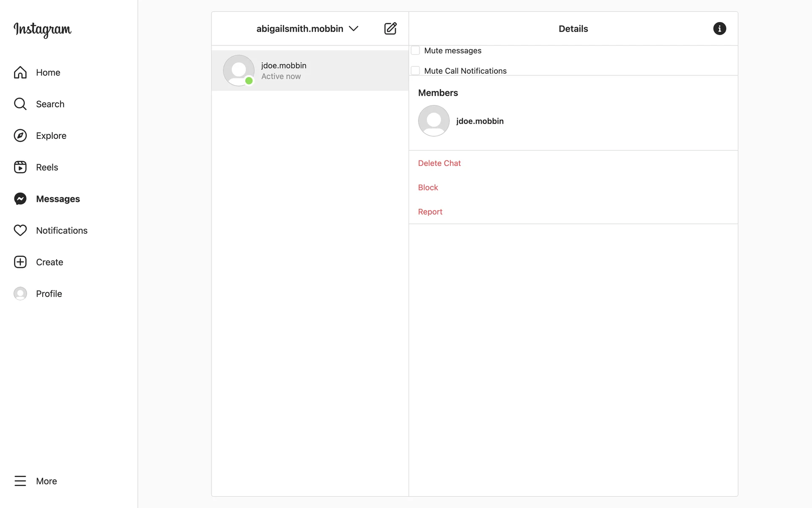Image resolution: width=812 pixels, height=508 pixels.
Task: Open Reels icon in sidebar
Action: click(x=20, y=167)
